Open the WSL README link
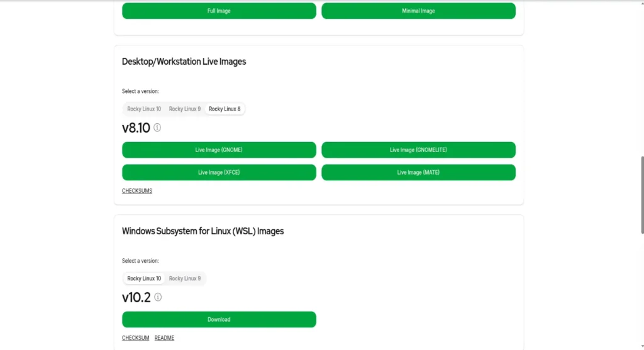This screenshot has height=350, width=644. coord(164,338)
